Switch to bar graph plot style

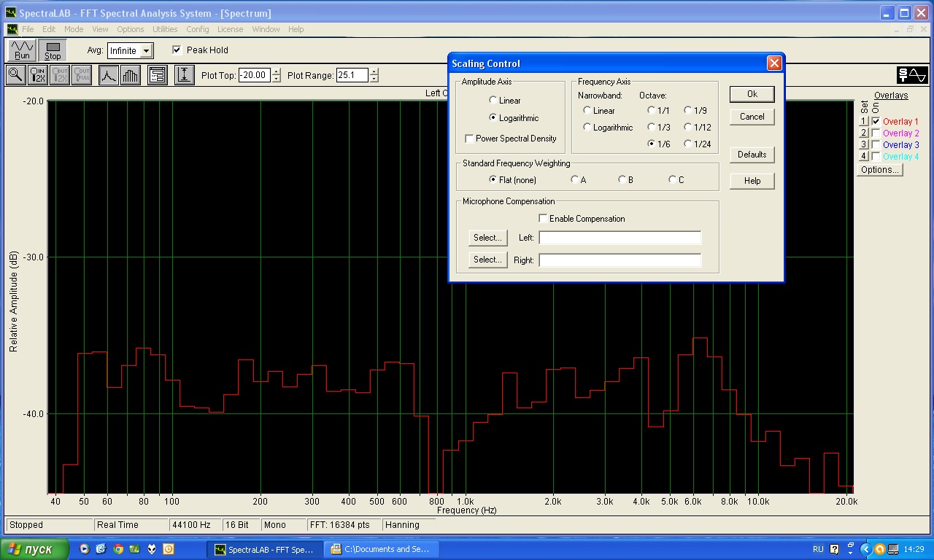131,75
